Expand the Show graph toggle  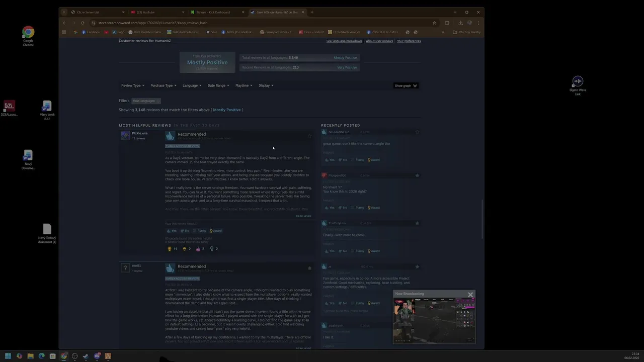pos(406,85)
